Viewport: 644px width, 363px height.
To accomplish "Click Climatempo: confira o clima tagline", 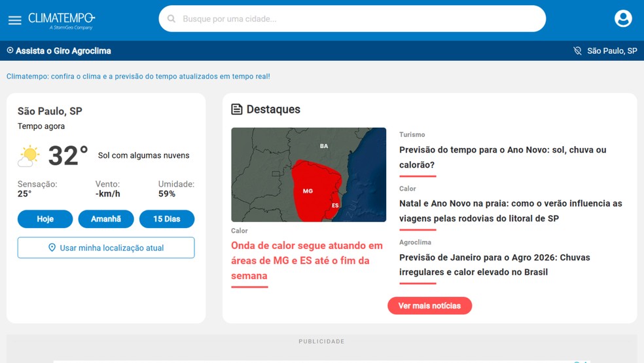I will point(138,77).
